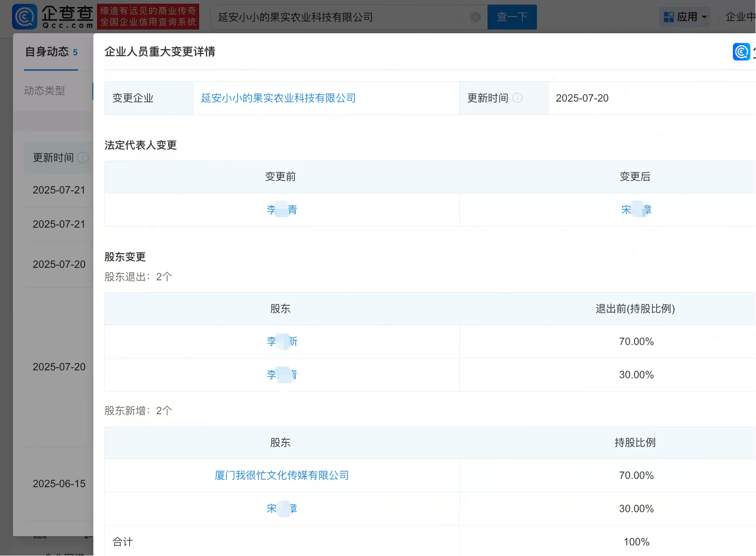Open the 企业中心 menu item

click(740, 17)
